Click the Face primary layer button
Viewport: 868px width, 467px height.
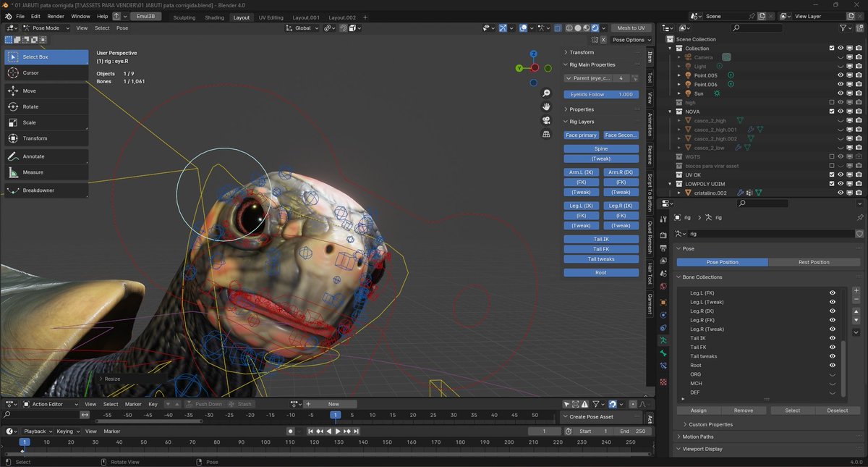582,135
